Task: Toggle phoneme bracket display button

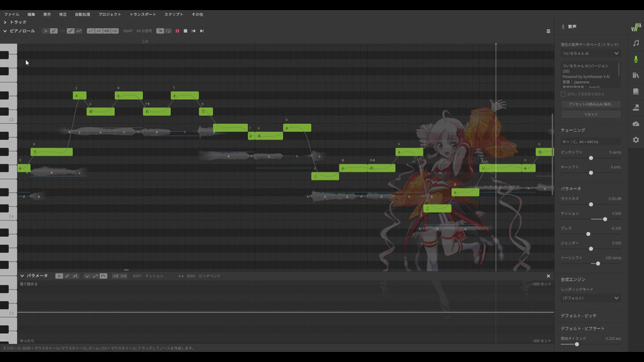Action: point(115,31)
